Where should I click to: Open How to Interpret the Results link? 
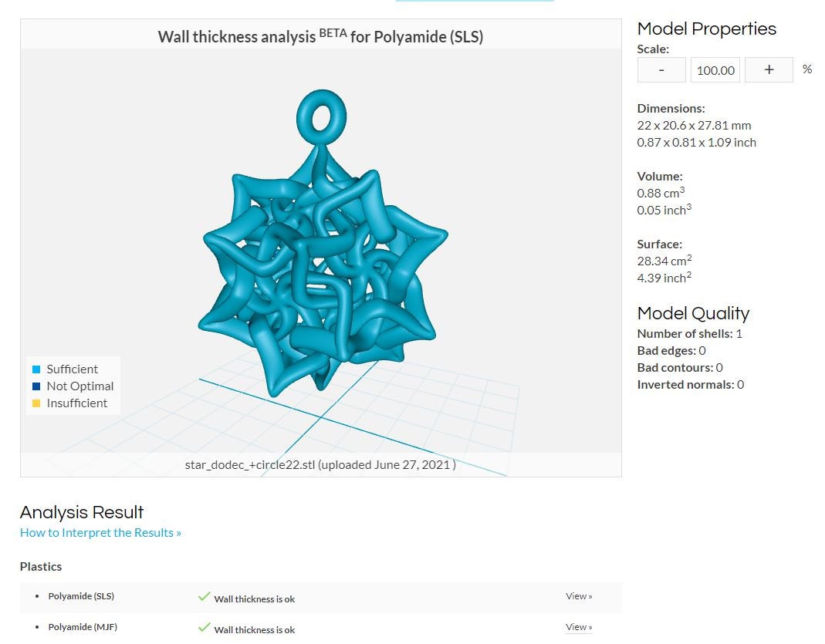100,532
